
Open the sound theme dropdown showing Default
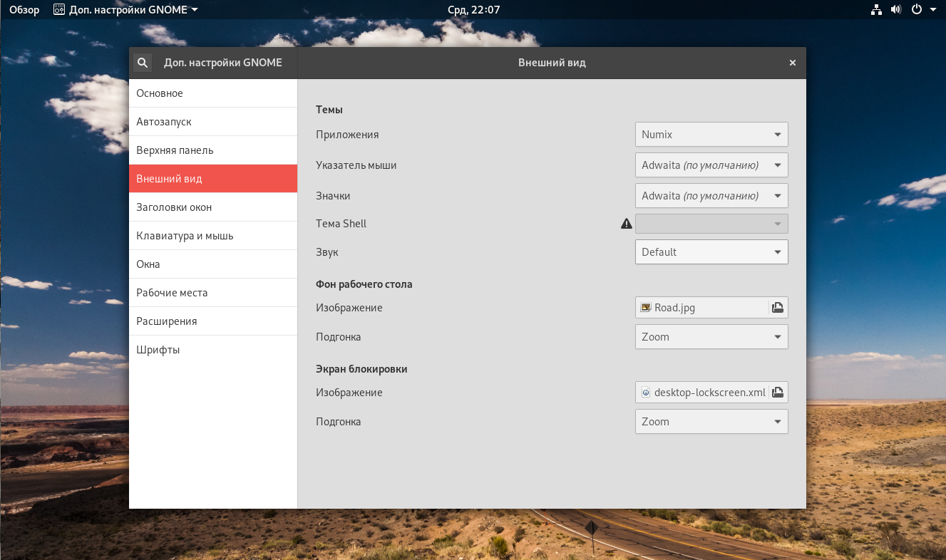[x=711, y=252]
